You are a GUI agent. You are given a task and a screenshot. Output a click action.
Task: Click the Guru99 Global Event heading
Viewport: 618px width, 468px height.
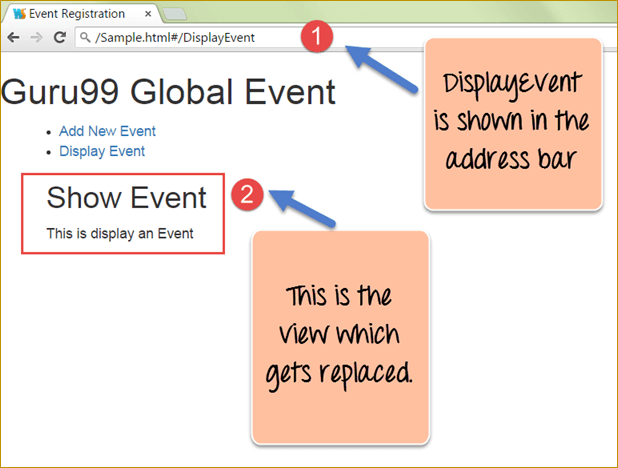(x=168, y=92)
